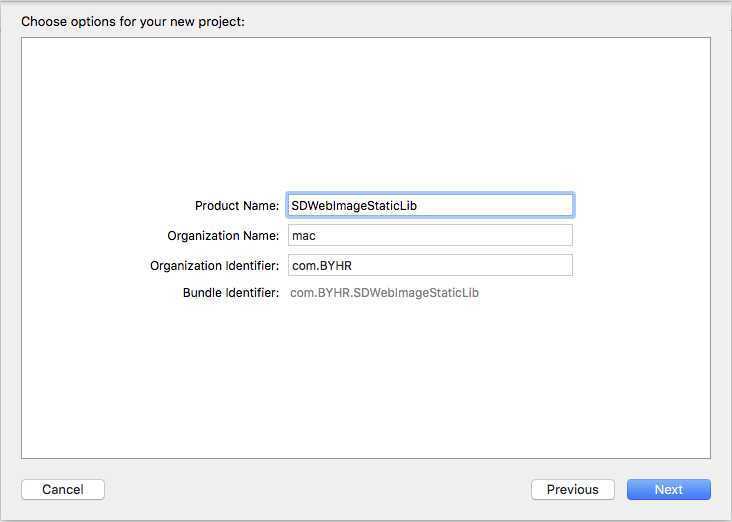Click the Organization Identifier label

(214, 266)
